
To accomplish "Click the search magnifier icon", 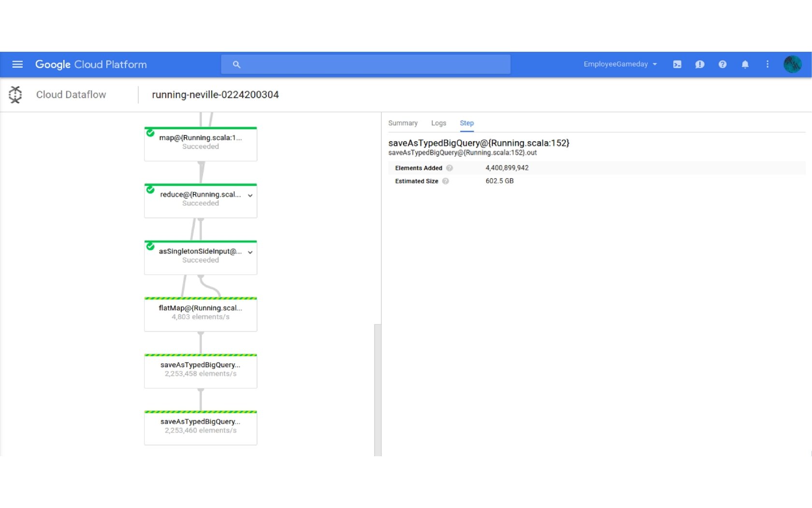I will point(236,64).
